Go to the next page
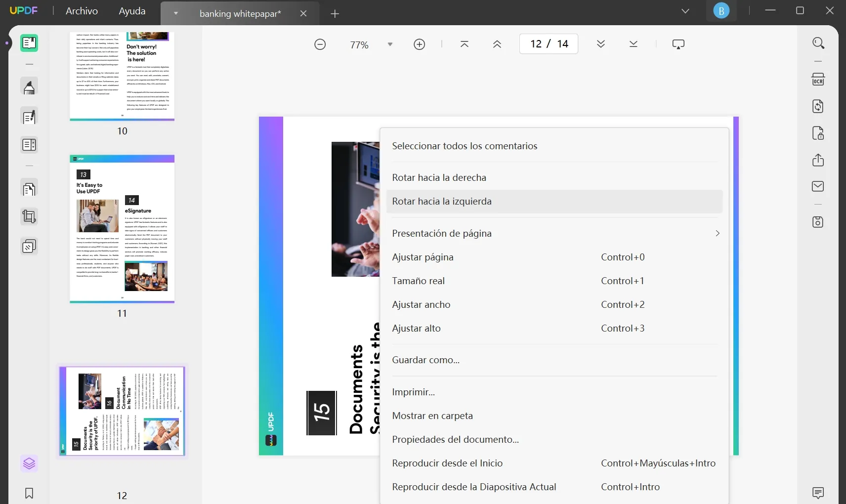846x504 pixels. (601, 44)
